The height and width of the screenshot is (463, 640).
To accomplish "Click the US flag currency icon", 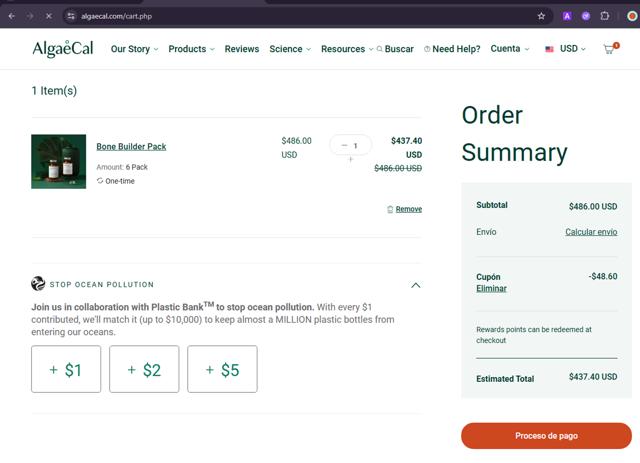I will [549, 49].
